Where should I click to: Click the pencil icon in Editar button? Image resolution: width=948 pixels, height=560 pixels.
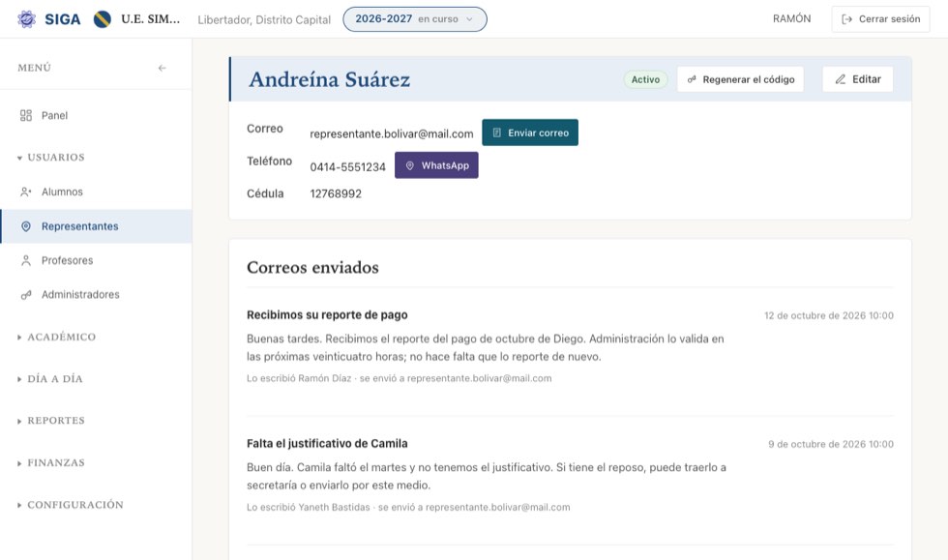(841, 79)
